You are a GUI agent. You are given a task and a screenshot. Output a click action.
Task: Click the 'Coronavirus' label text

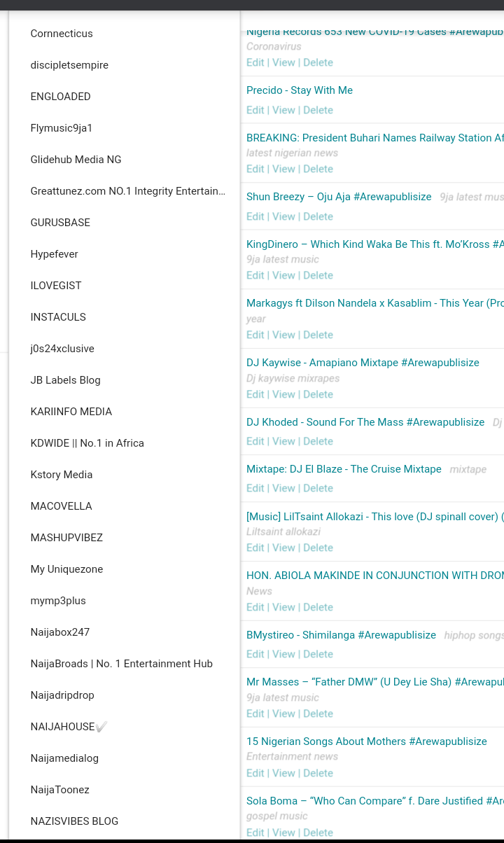point(274,46)
